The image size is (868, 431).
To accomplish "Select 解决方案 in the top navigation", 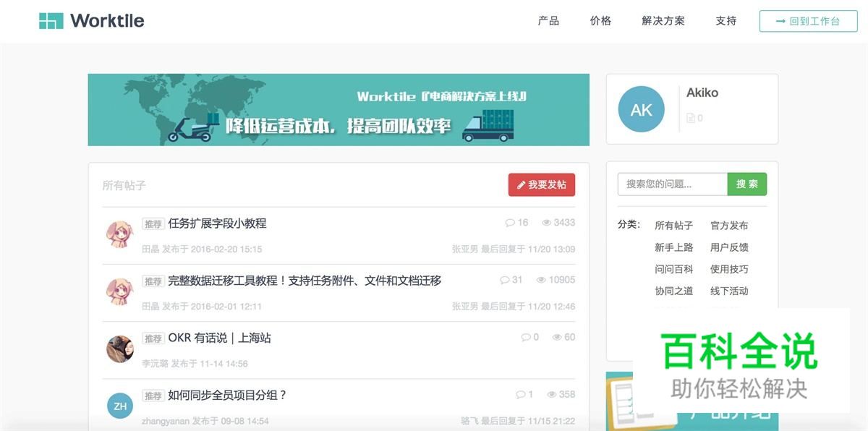I will tap(663, 21).
